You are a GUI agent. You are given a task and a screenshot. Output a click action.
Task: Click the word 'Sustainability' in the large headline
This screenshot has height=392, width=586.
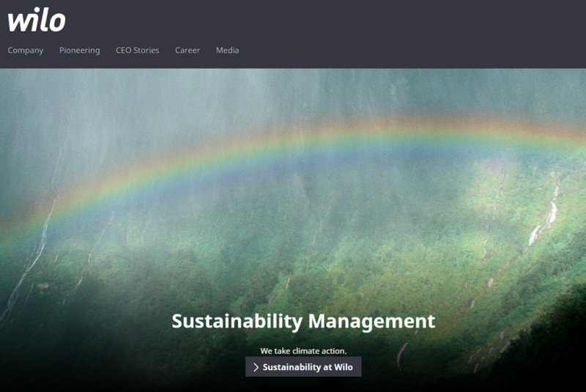[237, 321]
